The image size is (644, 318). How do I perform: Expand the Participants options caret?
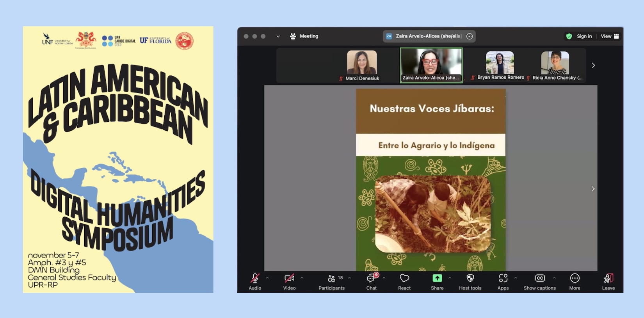349,278
